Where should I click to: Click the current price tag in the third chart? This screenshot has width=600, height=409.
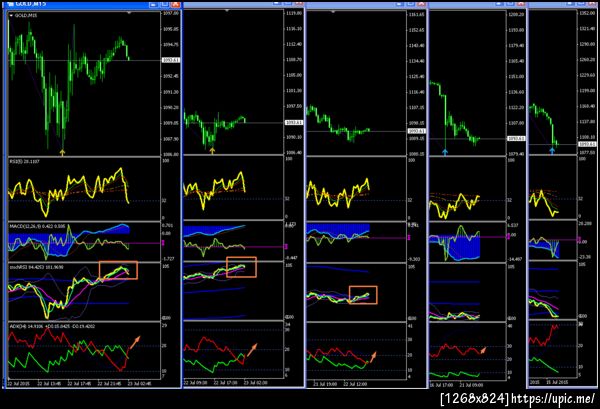coord(417,131)
